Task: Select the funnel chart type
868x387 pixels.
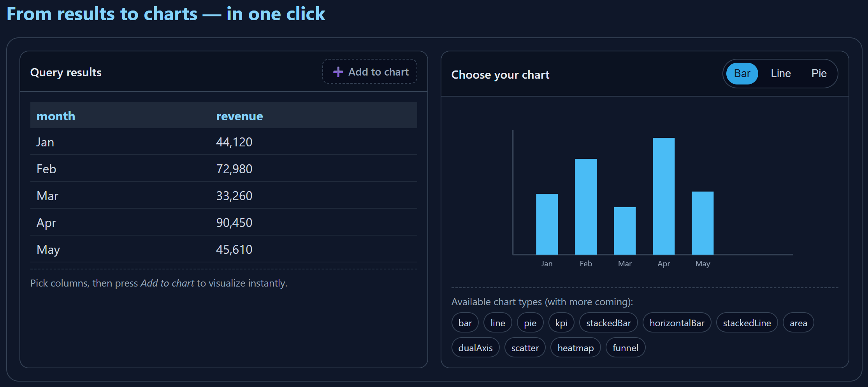Action: coord(625,347)
